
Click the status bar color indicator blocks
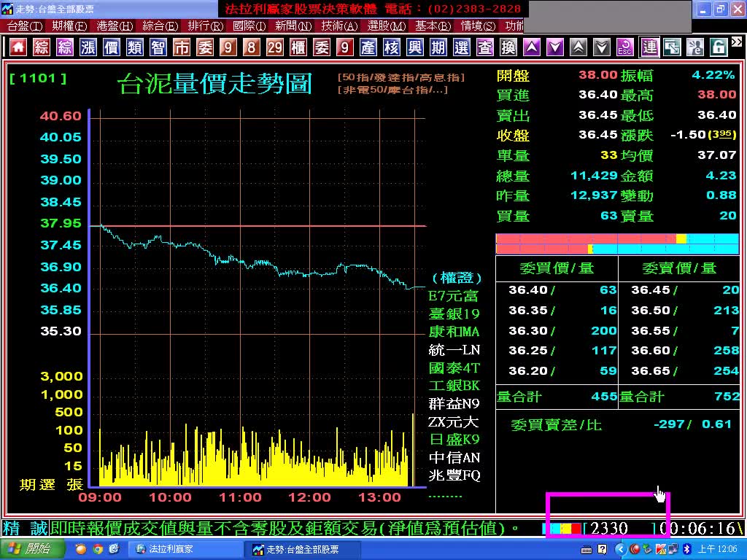pos(562,528)
